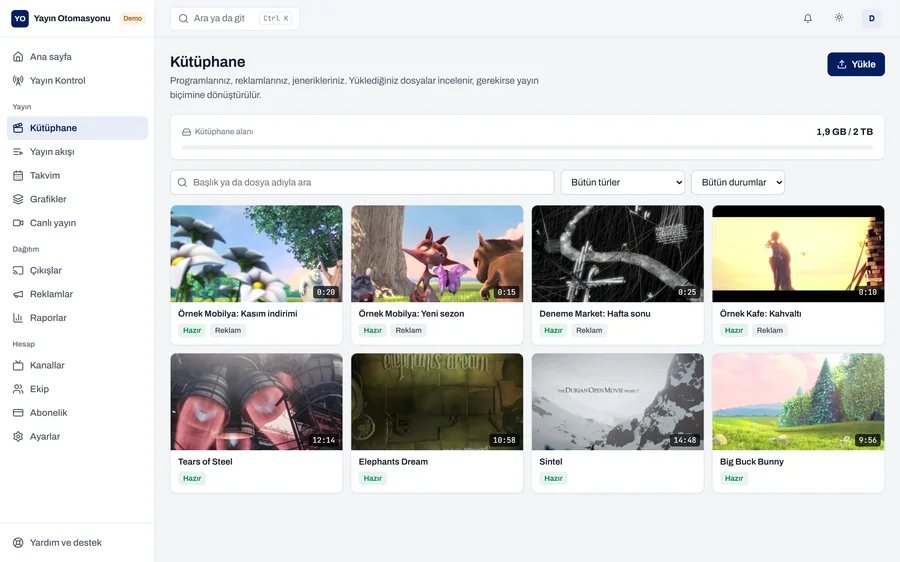Click the Big Buck Bunny title text

pyautogui.click(x=751, y=462)
